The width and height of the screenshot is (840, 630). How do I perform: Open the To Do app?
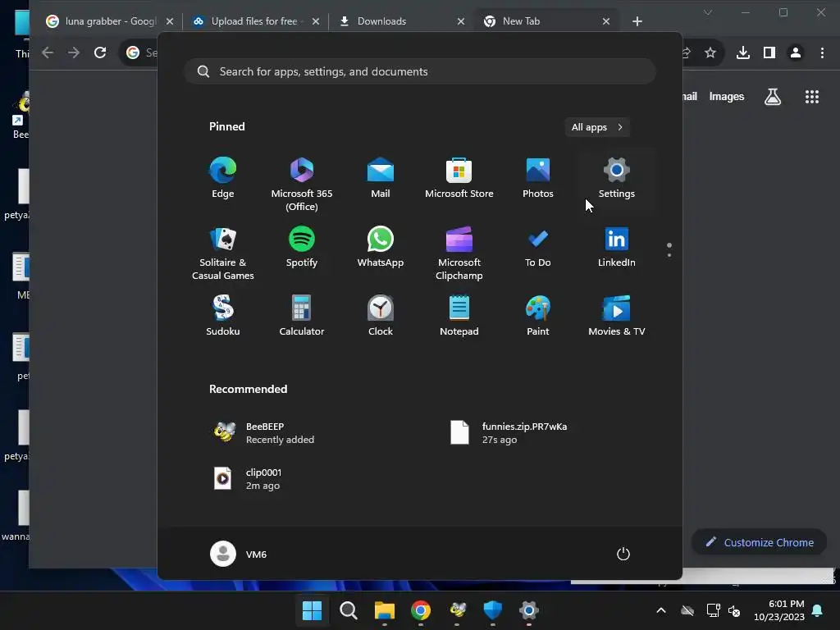click(x=538, y=248)
